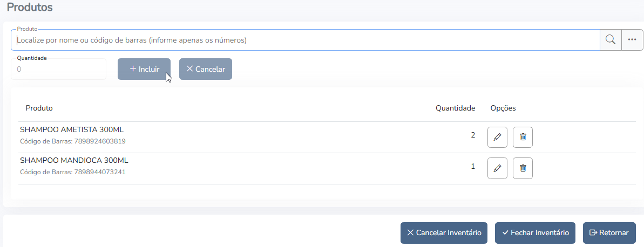The image size is (644, 247).
Task: Delete SHAMPOO AMETISTA 300ML with trash icon
Action: tap(523, 137)
